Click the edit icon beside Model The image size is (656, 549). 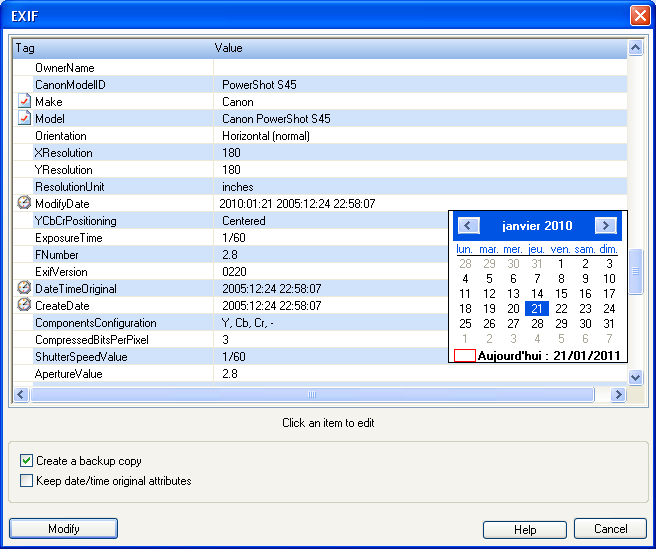click(24, 118)
